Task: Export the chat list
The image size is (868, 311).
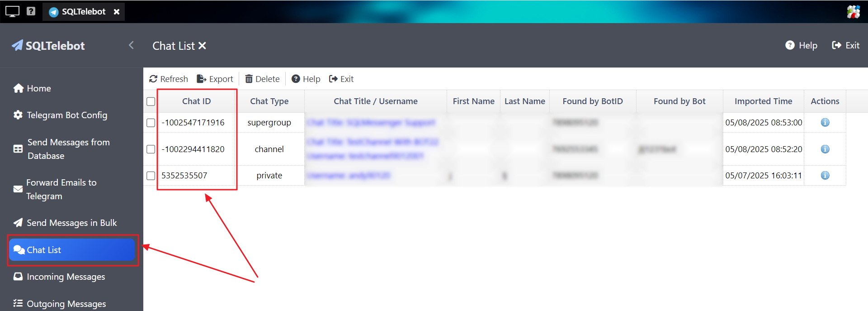Action: coord(215,79)
